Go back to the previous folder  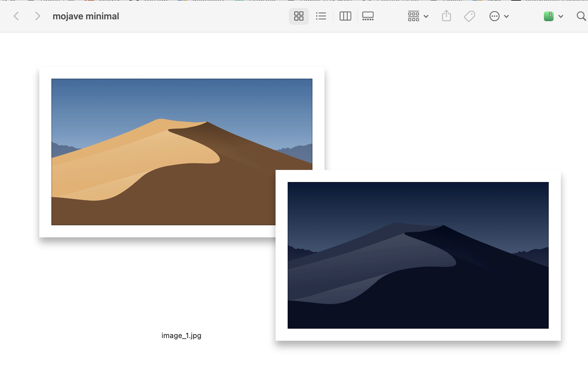tap(17, 16)
